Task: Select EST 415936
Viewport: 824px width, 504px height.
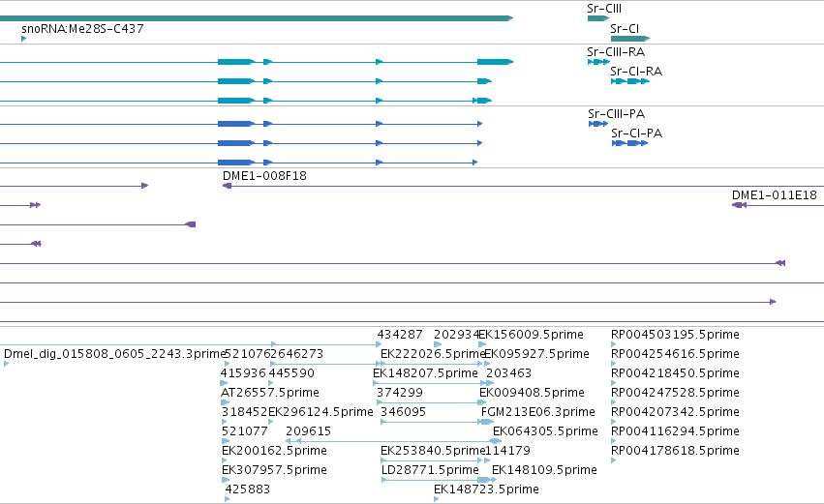Action: (243, 373)
